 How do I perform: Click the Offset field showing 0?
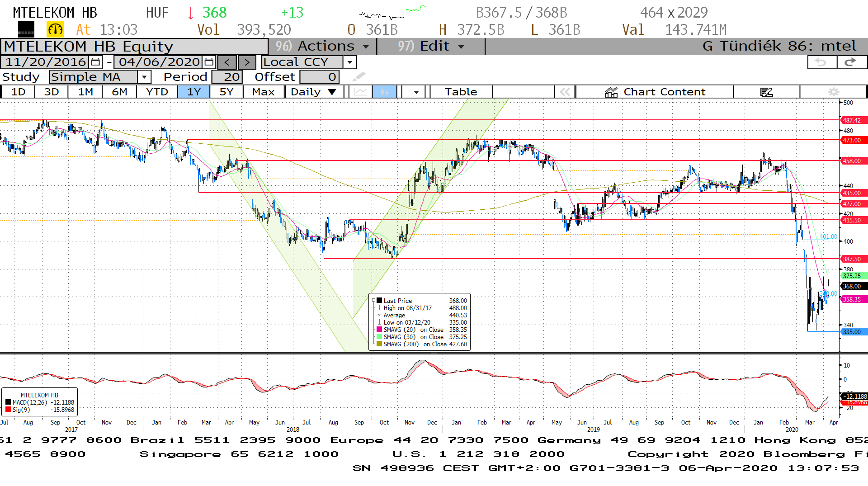click(319, 77)
